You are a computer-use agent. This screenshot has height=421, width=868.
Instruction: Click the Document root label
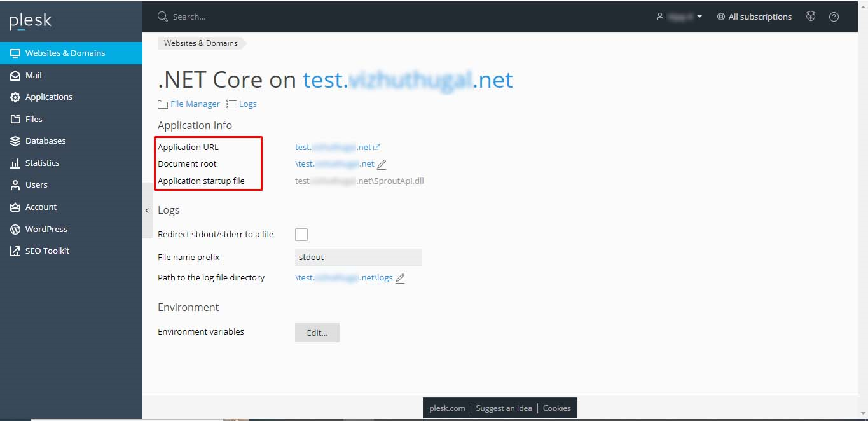coord(187,163)
